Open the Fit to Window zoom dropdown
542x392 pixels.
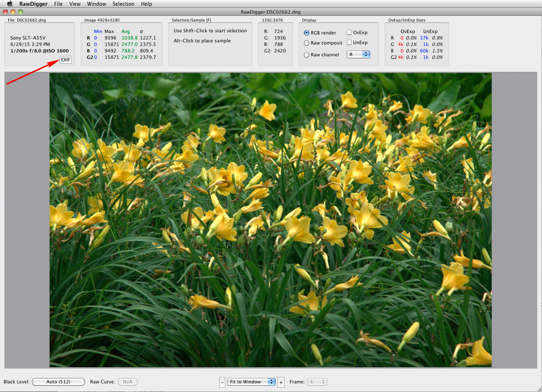pyautogui.click(x=252, y=382)
